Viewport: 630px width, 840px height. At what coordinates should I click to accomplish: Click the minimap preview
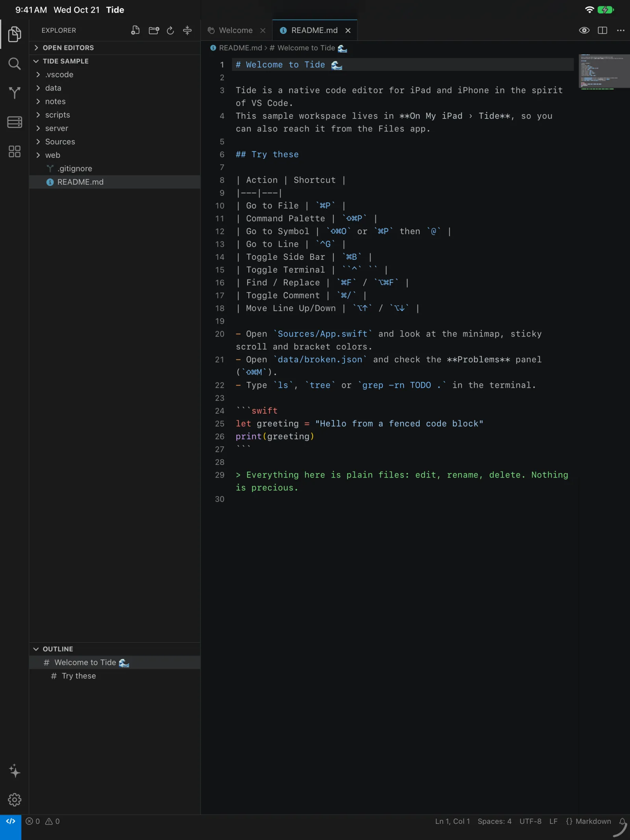tap(604, 72)
